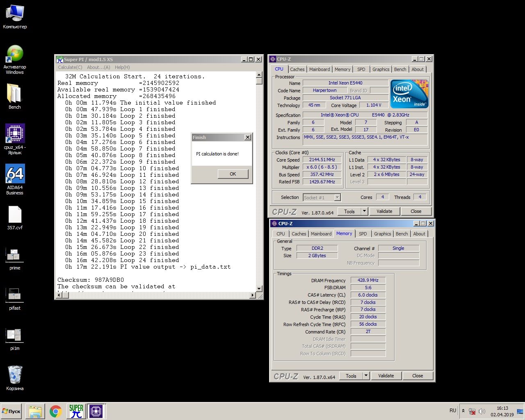525x420 pixels.
Task: Click the DRAM Frequency value 428.9 MHz
Action: (368, 280)
